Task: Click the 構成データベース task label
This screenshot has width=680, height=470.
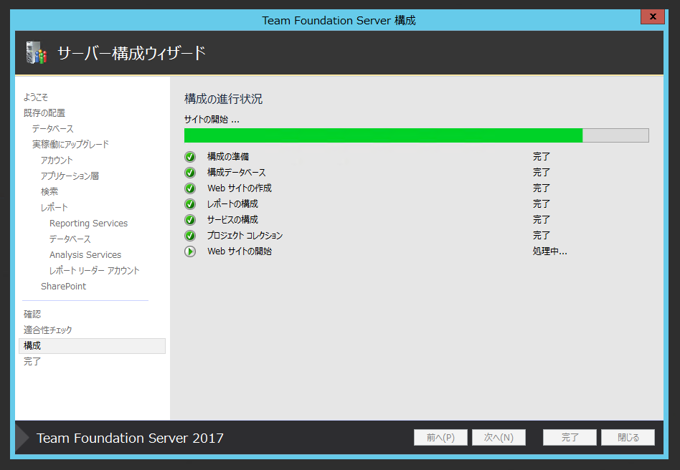Action: (x=236, y=173)
